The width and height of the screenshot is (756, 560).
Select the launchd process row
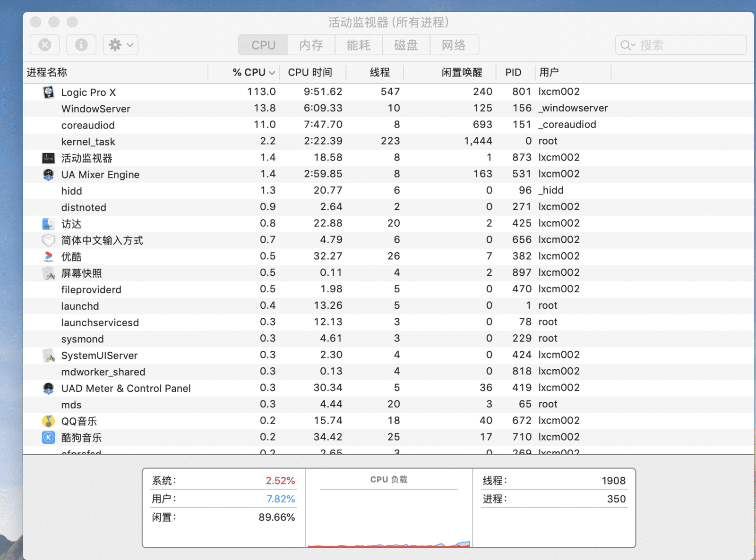pos(388,306)
